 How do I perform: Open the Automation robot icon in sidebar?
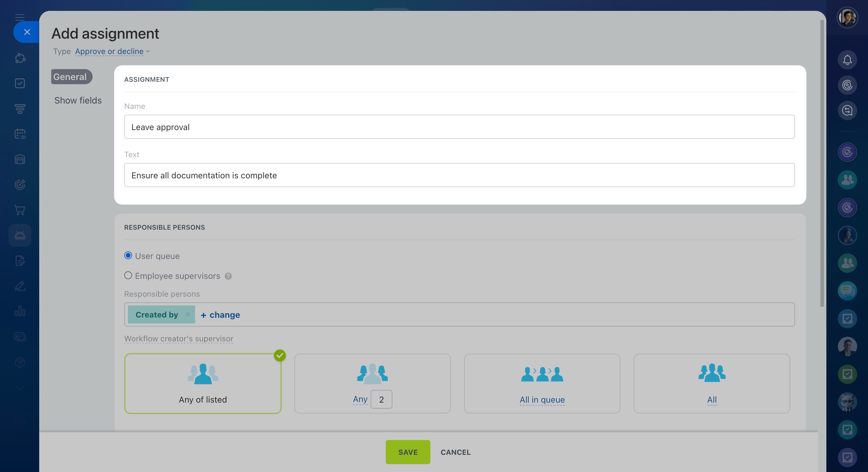tap(20, 235)
